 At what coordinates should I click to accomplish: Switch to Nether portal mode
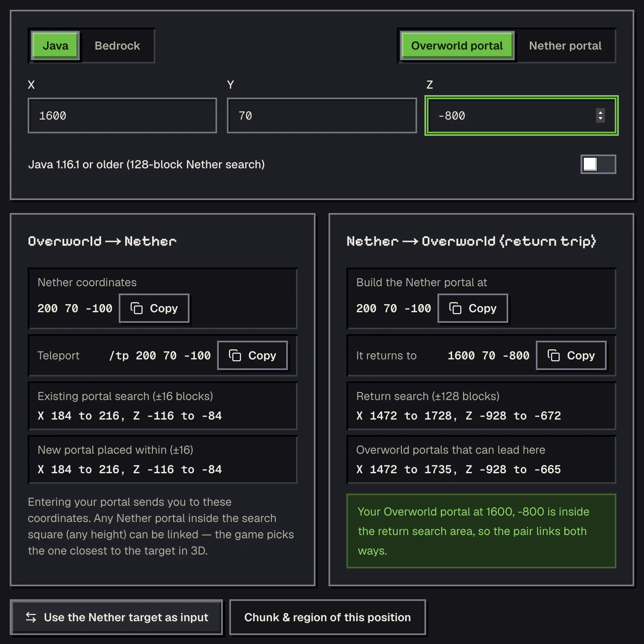pyautogui.click(x=565, y=46)
